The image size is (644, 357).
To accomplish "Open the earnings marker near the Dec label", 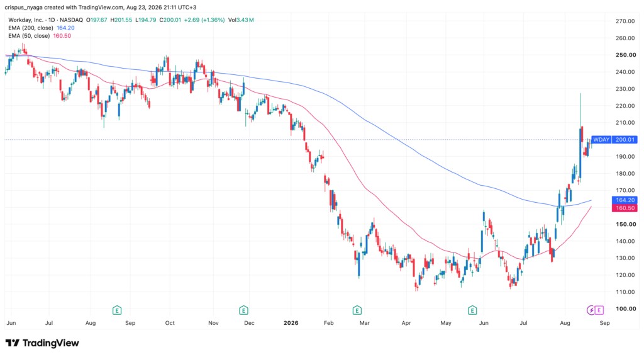I will coord(243,310).
